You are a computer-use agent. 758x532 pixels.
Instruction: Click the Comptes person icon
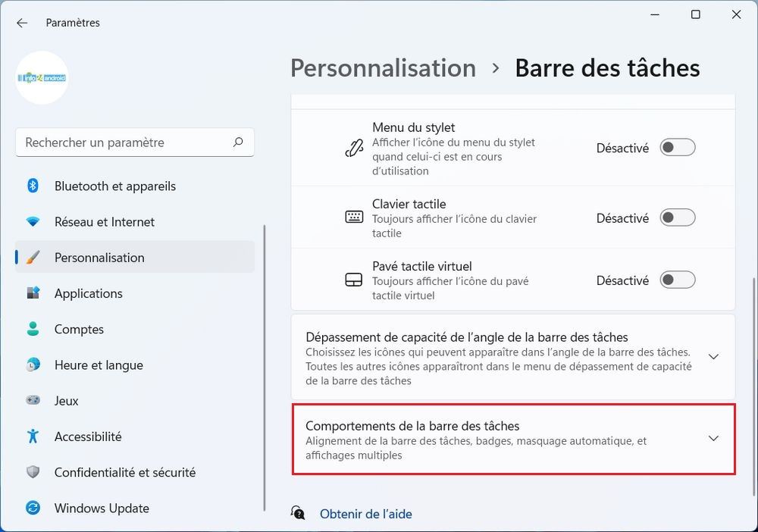(x=33, y=329)
